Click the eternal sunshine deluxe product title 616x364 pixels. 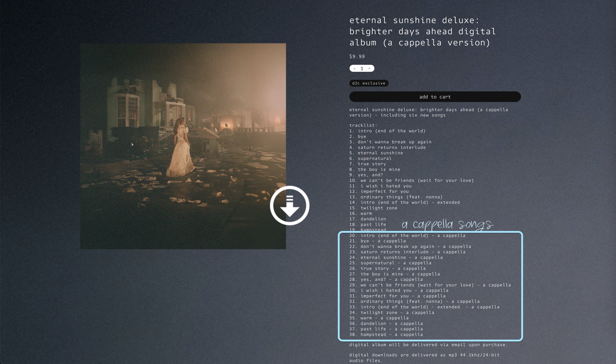pos(422,31)
